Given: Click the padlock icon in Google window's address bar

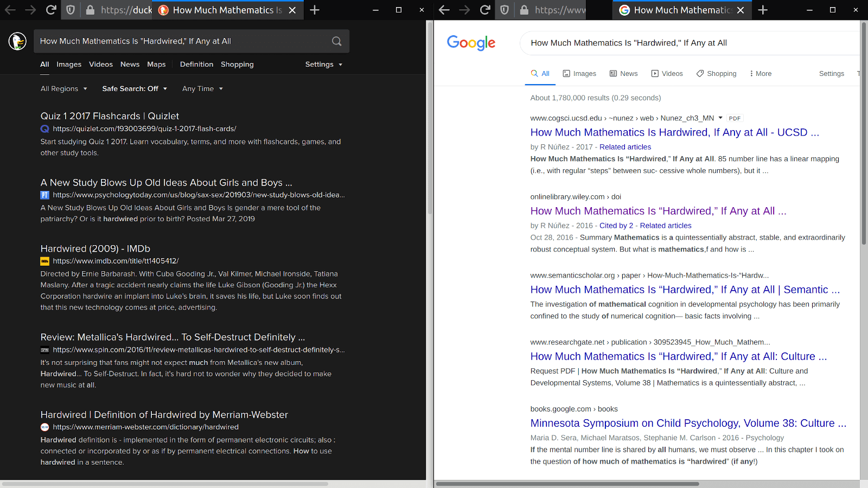Looking at the screenshot, I should 524,10.
